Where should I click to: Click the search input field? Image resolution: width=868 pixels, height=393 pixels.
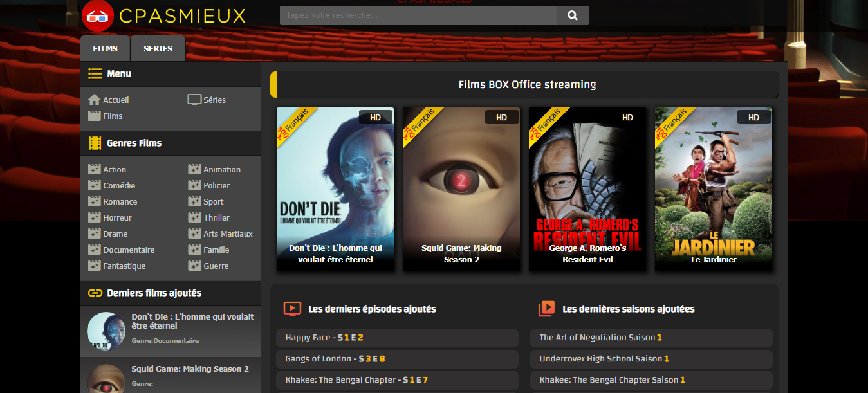418,15
